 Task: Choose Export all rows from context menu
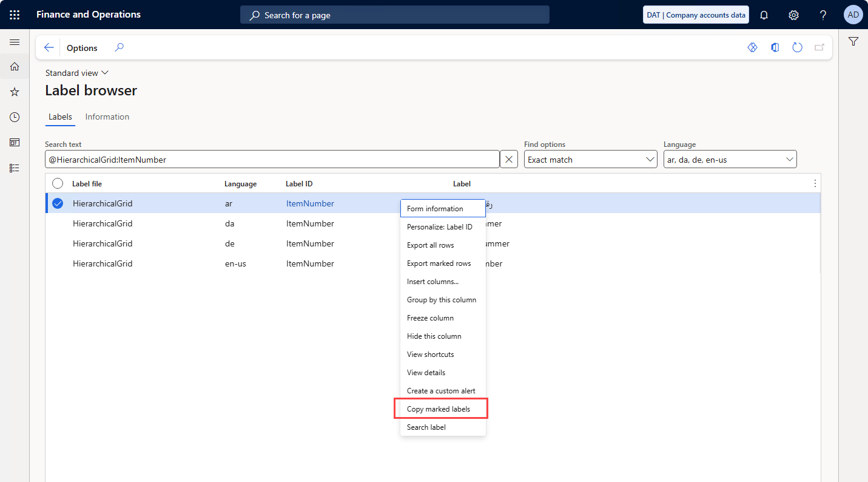point(431,245)
